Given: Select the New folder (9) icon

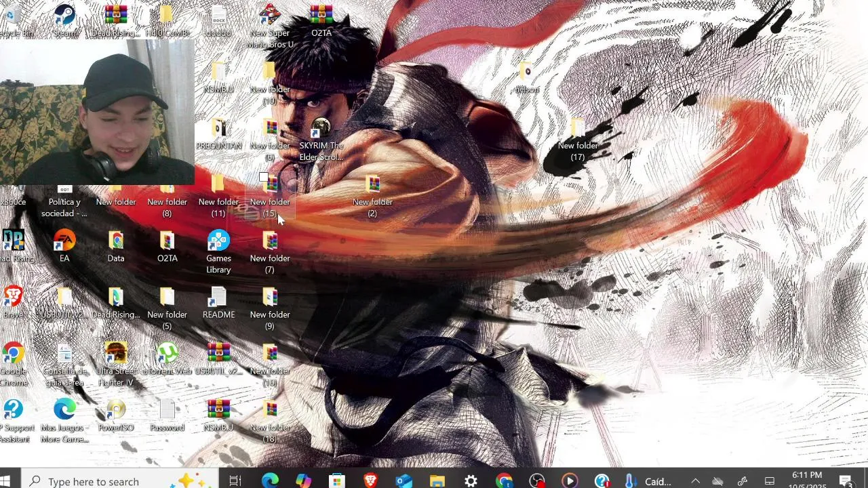Looking at the screenshot, I should pos(270,308).
